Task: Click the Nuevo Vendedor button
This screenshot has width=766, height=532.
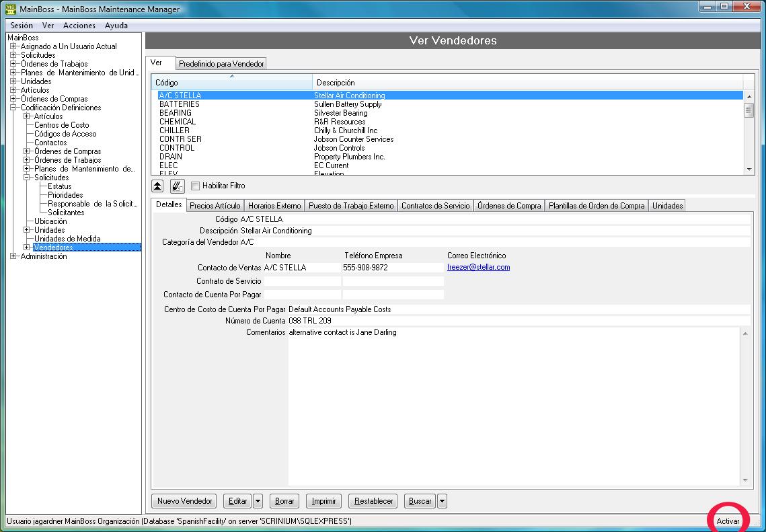Action: click(x=185, y=501)
